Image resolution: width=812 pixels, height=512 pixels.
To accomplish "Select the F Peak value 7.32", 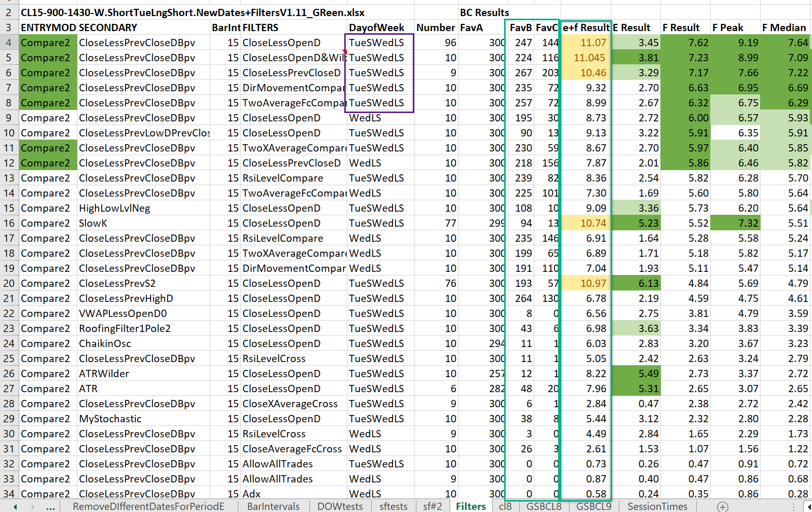I will [x=735, y=223].
